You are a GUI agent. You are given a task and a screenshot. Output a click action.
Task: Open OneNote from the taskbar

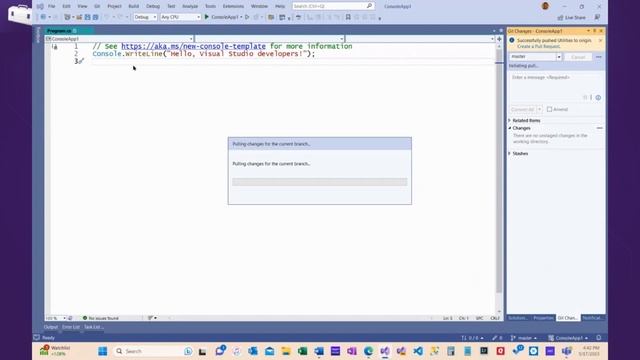click(351, 351)
